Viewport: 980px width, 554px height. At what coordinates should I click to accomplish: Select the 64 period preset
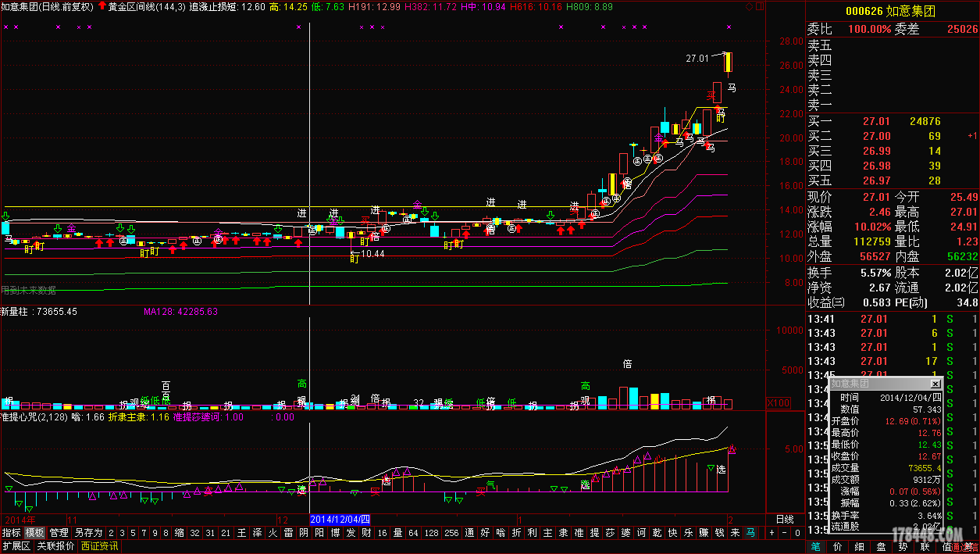(x=413, y=532)
